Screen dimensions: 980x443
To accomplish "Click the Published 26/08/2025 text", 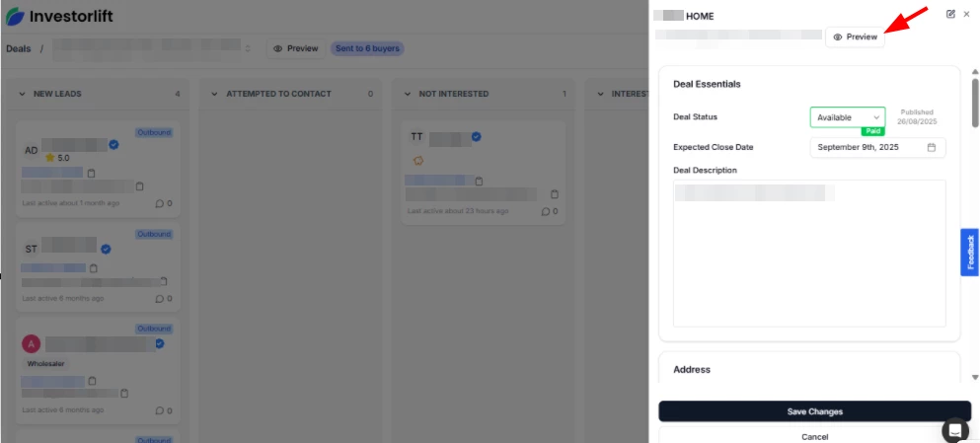I will (917, 116).
